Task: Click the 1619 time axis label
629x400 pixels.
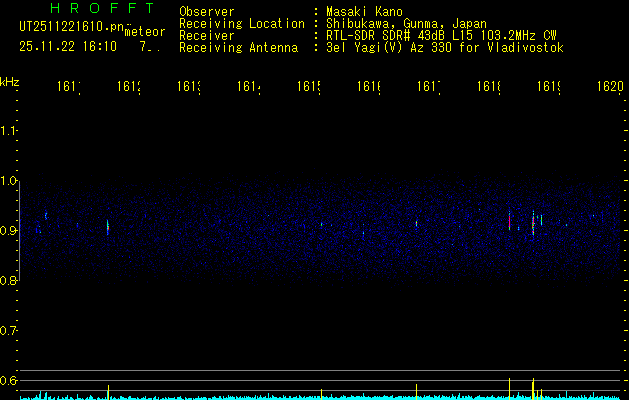Action: tap(549, 86)
